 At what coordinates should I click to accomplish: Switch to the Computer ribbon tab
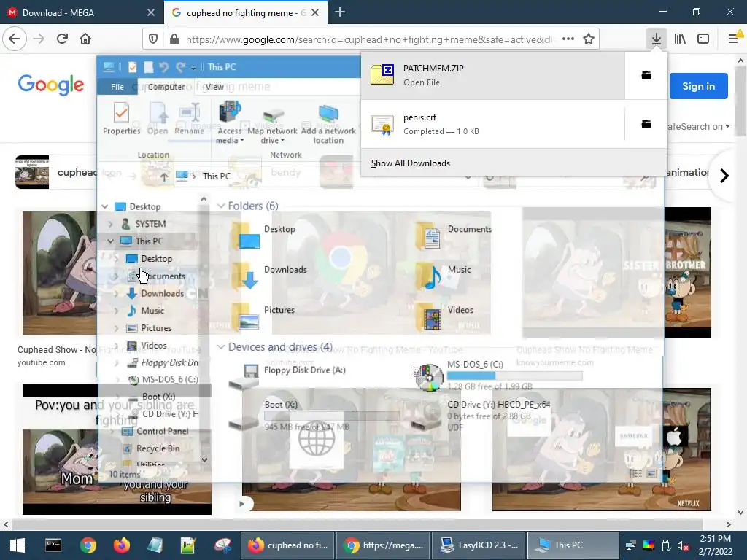click(x=166, y=87)
